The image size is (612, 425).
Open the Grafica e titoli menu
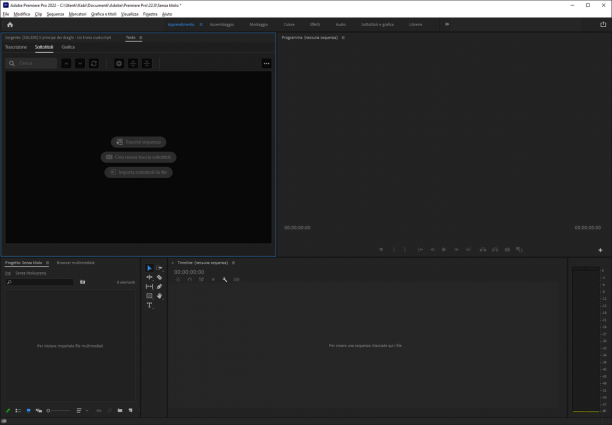(104, 14)
